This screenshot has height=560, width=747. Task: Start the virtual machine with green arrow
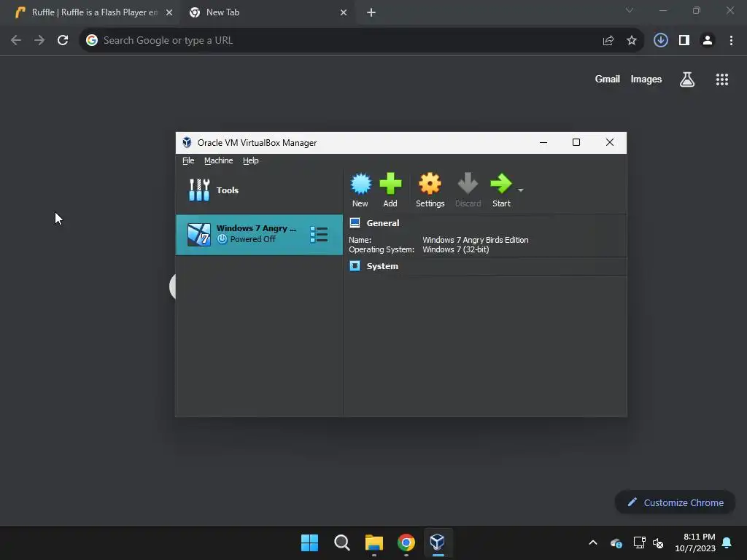click(500, 184)
